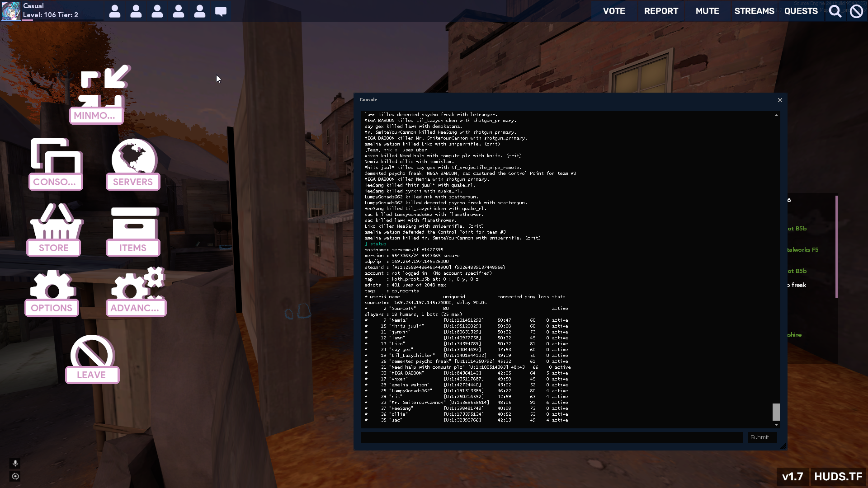This screenshot has width=868, height=488.
Task: Open the chat bubble icon
Action: coord(221,11)
